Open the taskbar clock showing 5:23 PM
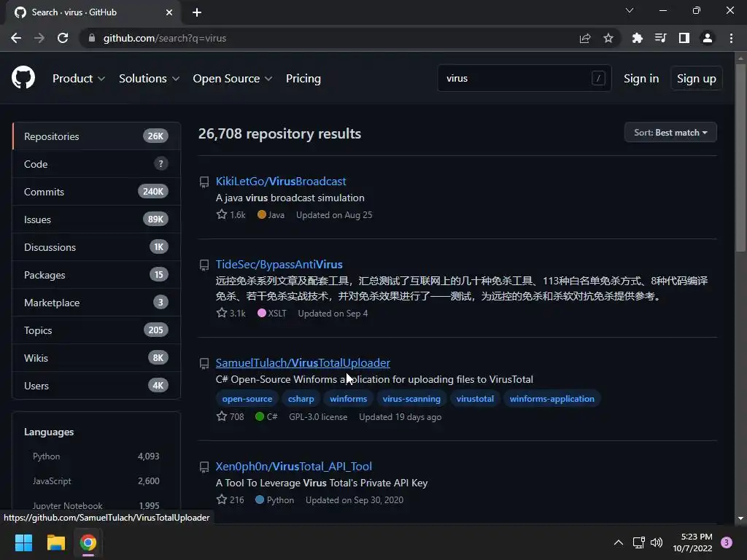 click(x=693, y=542)
